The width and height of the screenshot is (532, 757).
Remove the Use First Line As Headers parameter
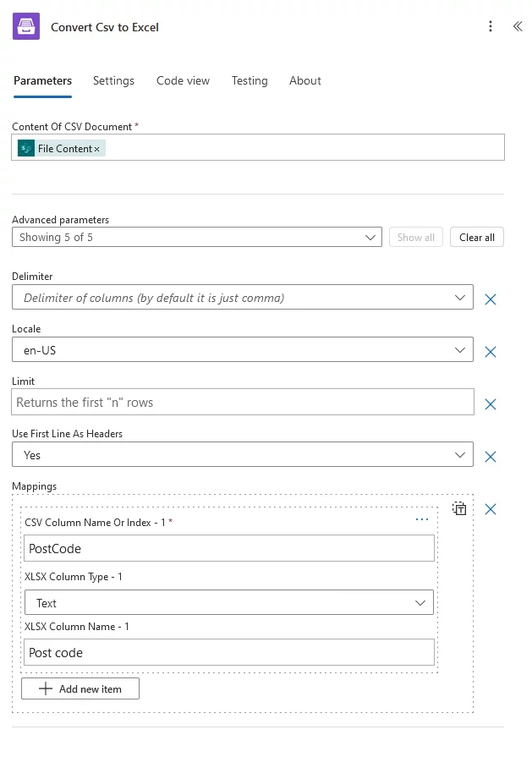491,457
